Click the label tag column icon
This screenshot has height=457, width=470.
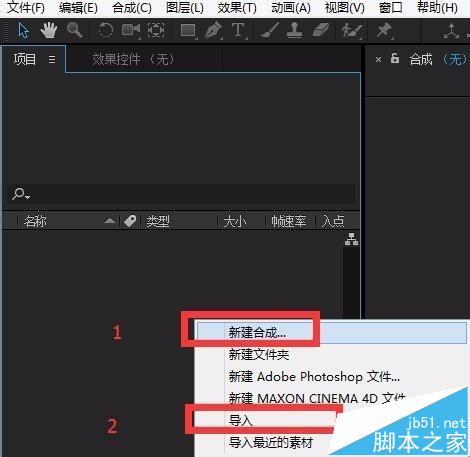point(130,221)
